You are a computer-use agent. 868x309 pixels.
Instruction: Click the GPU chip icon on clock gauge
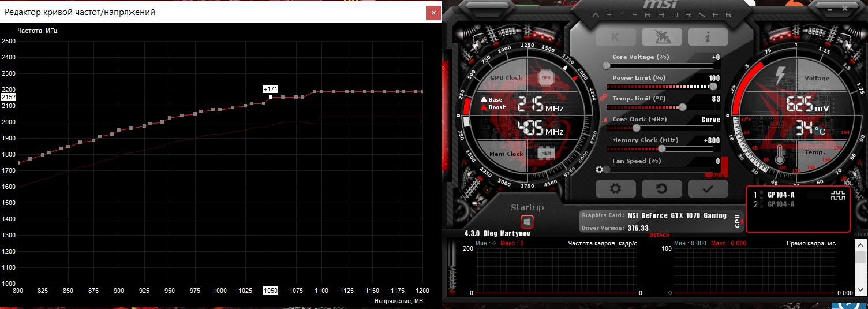[x=546, y=77]
